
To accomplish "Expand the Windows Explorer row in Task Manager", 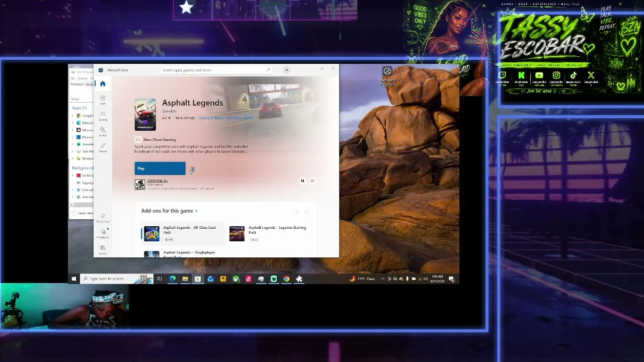I will click(72, 158).
